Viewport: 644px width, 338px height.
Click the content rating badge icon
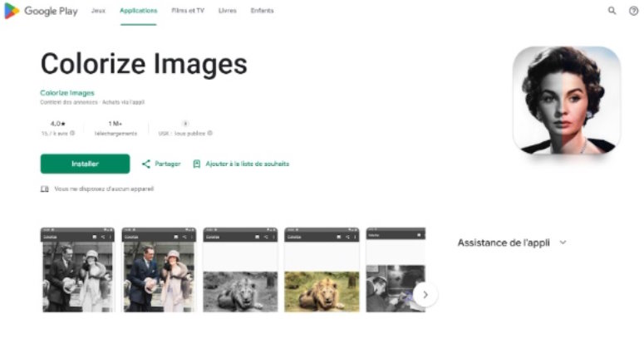click(185, 124)
